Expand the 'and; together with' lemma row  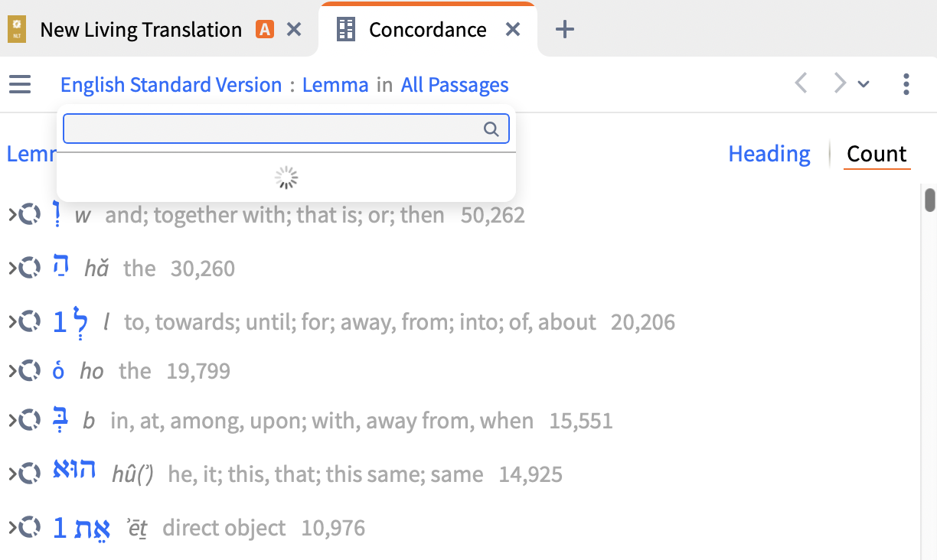point(12,215)
